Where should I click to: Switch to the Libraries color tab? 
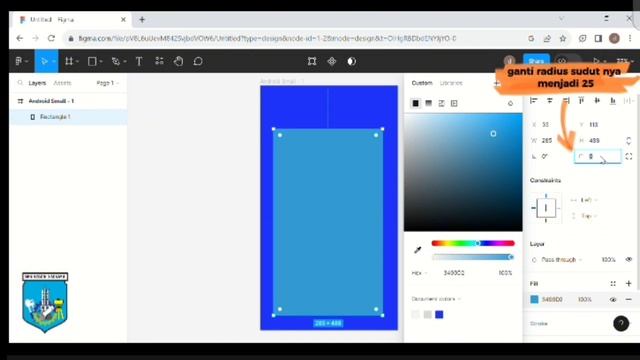(451, 83)
